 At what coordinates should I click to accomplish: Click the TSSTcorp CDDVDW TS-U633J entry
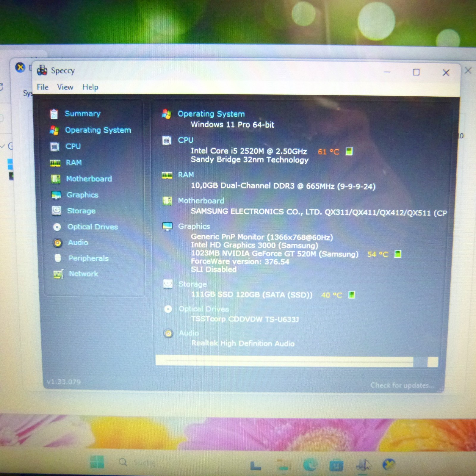[245, 319]
